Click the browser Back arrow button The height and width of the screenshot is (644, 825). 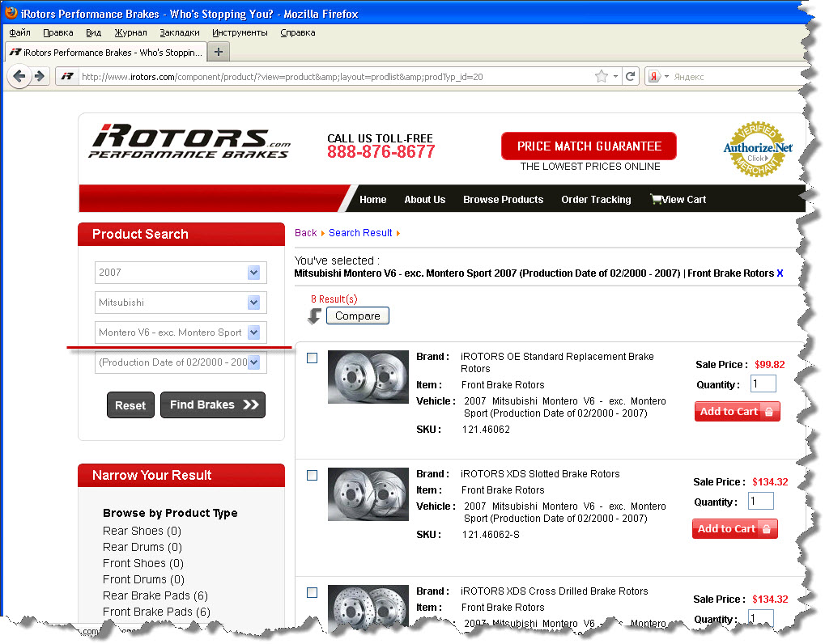(x=19, y=77)
